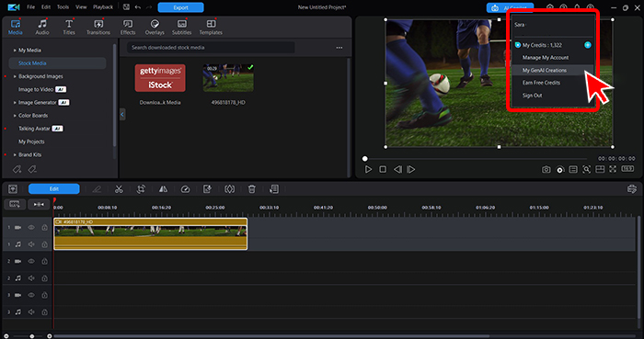This screenshot has width=644, height=339.
Task: Take a snapshot with camera icon
Action: (x=546, y=169)
